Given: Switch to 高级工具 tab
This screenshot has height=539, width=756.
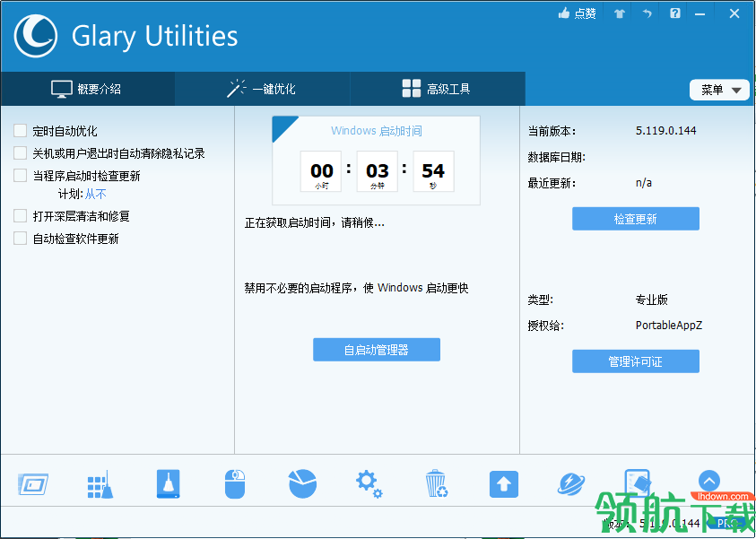Looking at the screenshot, I should 437,89.
